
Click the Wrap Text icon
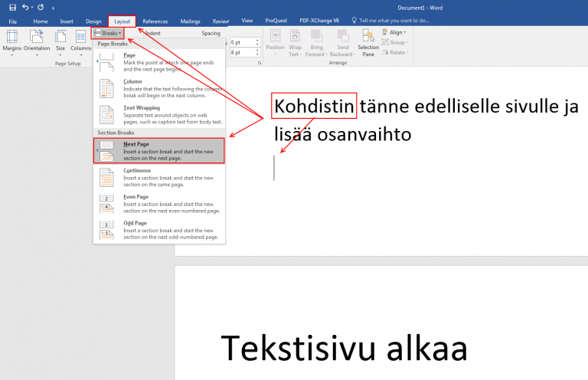(x=294, y=43)
